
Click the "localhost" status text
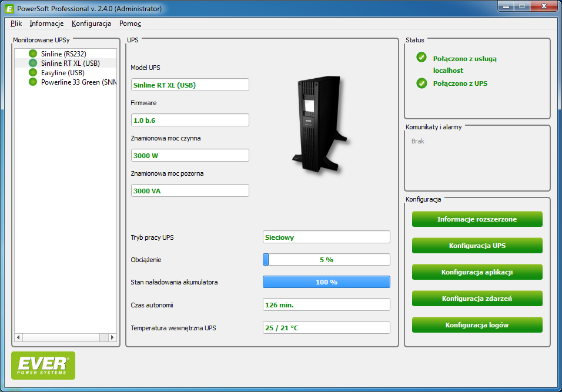point(448,71)
